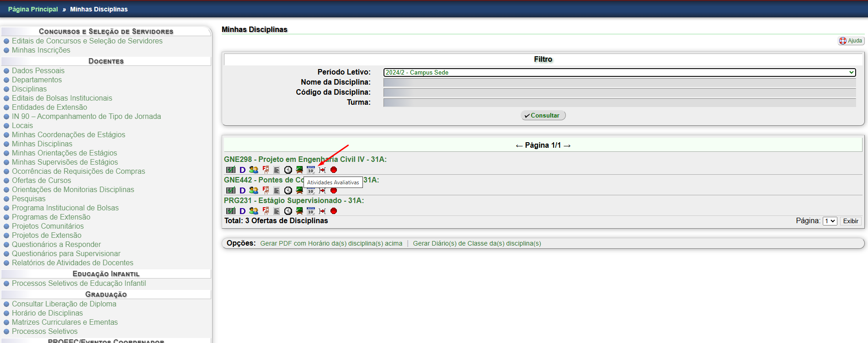Screen dimensions: 868x343
Task: Expand the Período Letivo dropdown
Action: 619,72
